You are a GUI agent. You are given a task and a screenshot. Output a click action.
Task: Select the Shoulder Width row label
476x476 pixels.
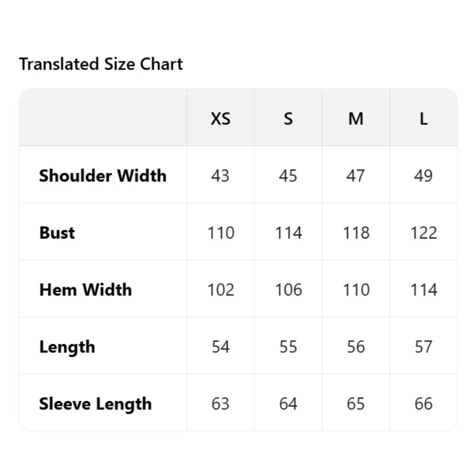(103, 176)
